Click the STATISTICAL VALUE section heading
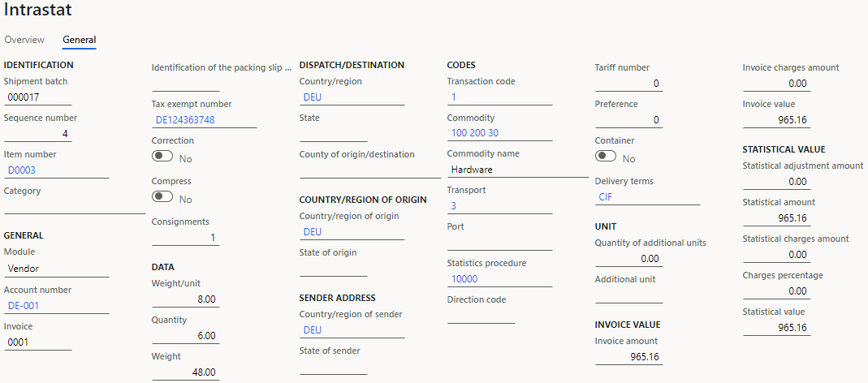This screenshot has height=383, width=868. click(x=784, y=149)
